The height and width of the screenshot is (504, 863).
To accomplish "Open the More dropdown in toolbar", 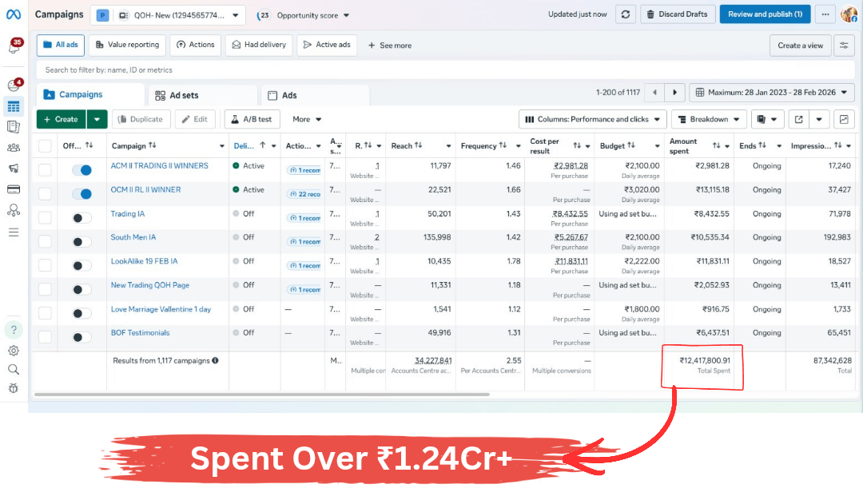I will 307,119.
